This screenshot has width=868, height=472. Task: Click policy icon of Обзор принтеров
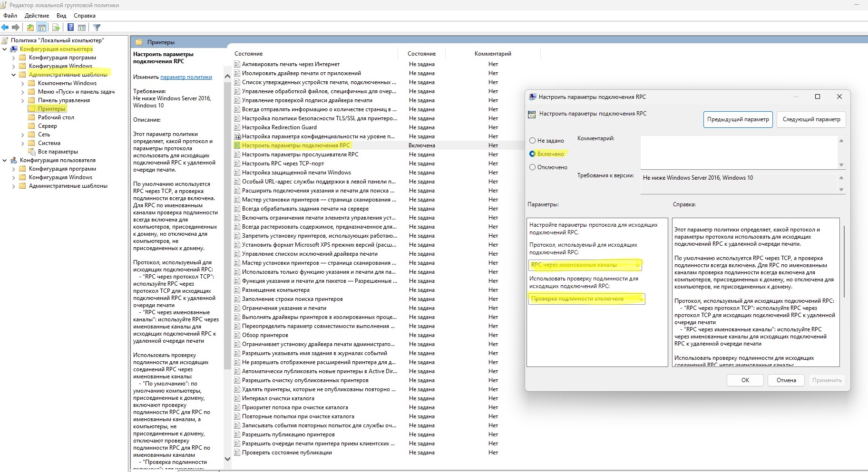[x=237, y=335]
